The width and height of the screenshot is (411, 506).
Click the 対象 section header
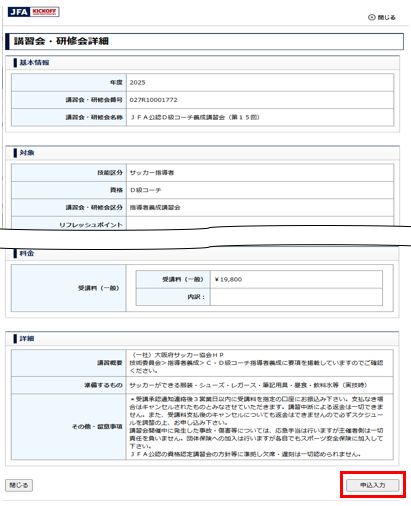[x=27, y=153]
